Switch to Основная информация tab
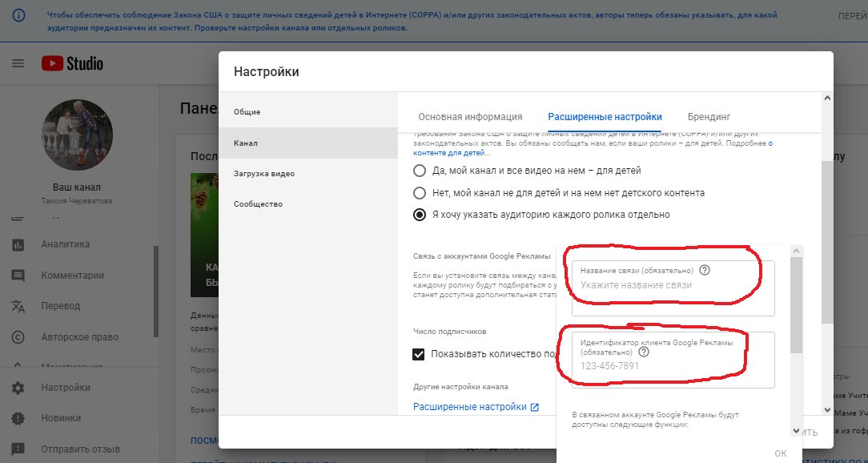This screenshot has width=868, height=463. click(x=470, y=117)
